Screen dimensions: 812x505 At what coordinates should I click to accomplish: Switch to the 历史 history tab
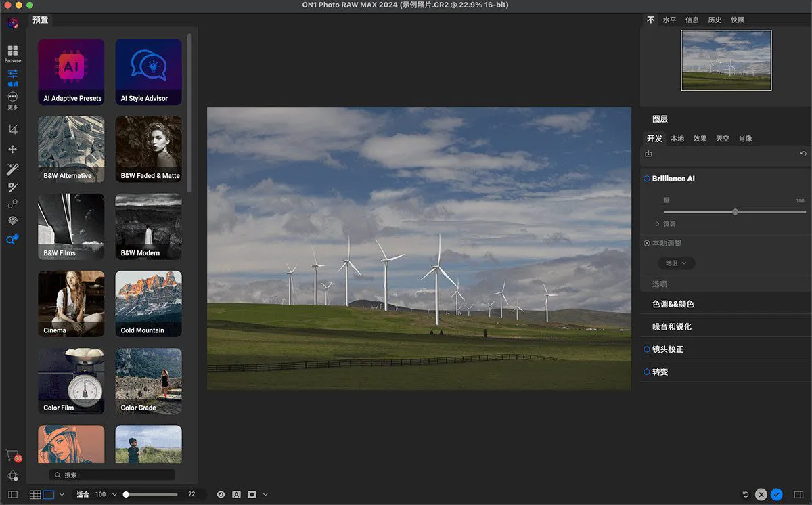715,20
